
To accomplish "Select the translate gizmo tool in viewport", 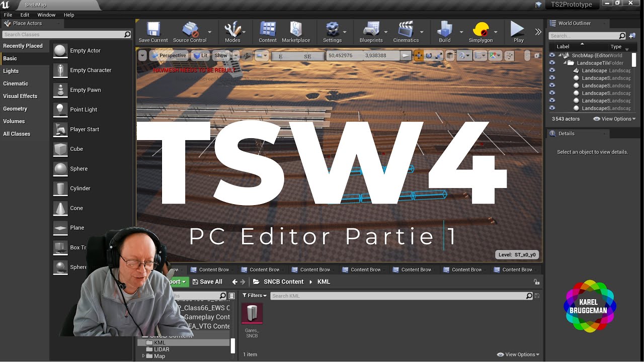I will point(419,56).
